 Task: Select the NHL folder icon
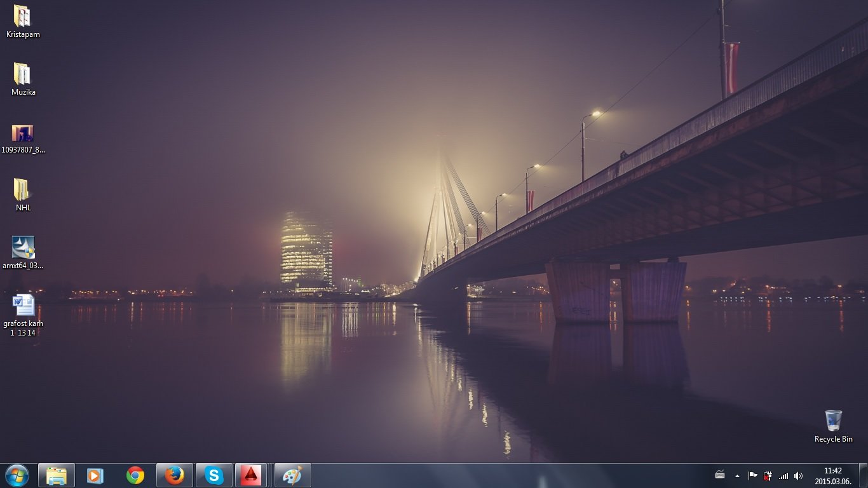23,195
